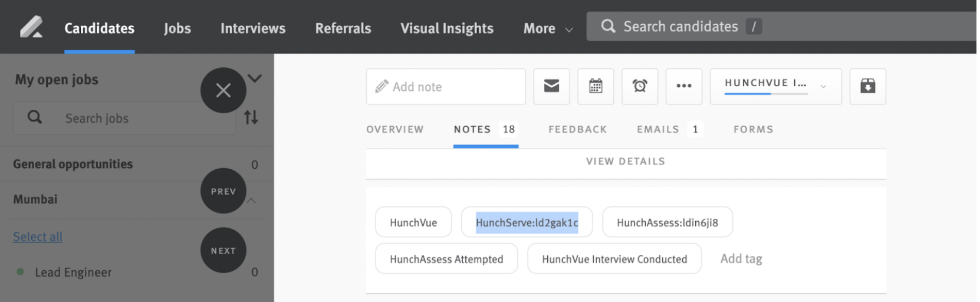Close the panel with the X button

coord(223,90)
